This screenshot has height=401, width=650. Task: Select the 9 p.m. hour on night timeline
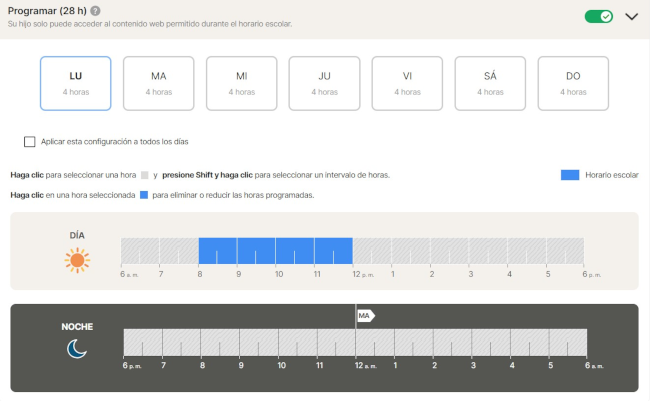[x=260, y=341]
